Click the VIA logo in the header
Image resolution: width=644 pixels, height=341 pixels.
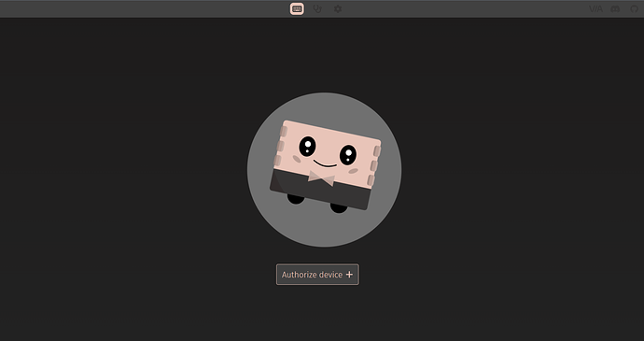[595, 8]
